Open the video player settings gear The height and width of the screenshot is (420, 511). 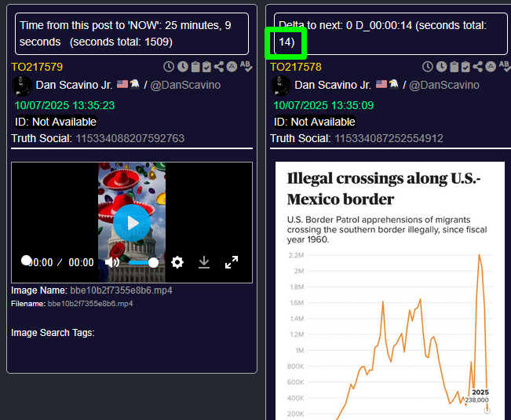point(177,262)
